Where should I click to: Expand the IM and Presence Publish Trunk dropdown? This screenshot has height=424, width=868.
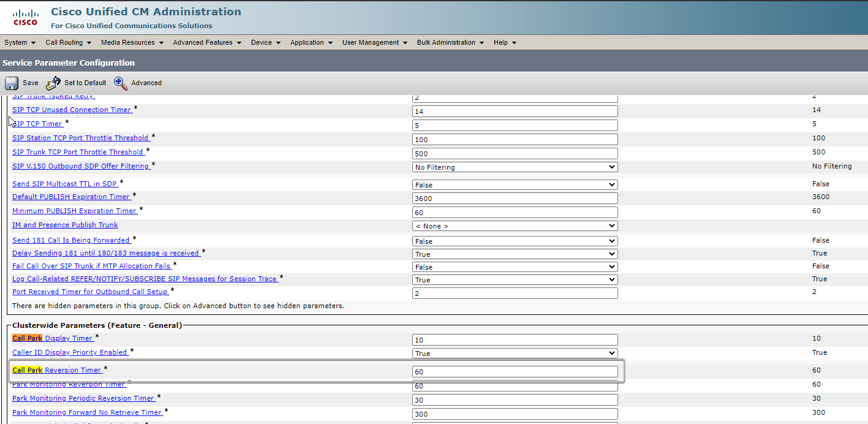tap(515, 226)
